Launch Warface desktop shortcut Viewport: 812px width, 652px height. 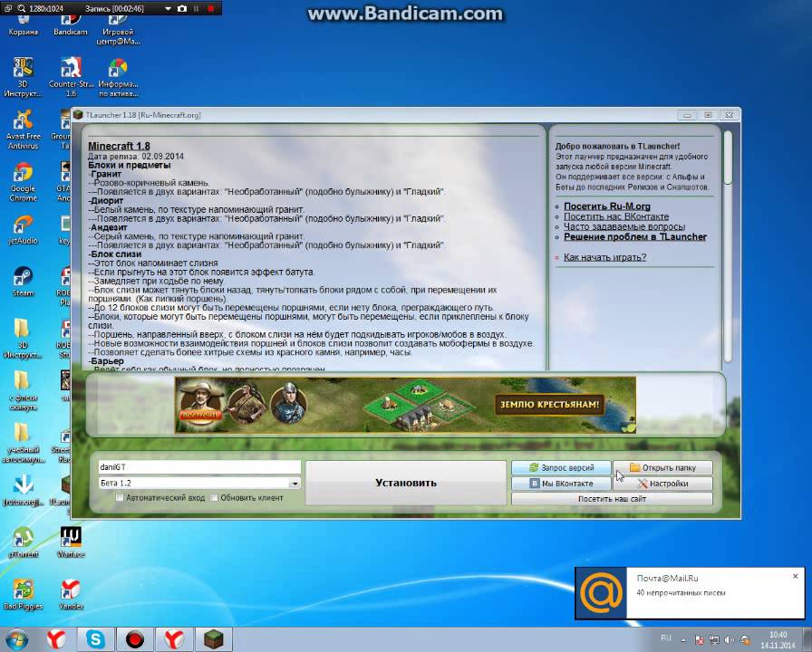coord(71,542)
